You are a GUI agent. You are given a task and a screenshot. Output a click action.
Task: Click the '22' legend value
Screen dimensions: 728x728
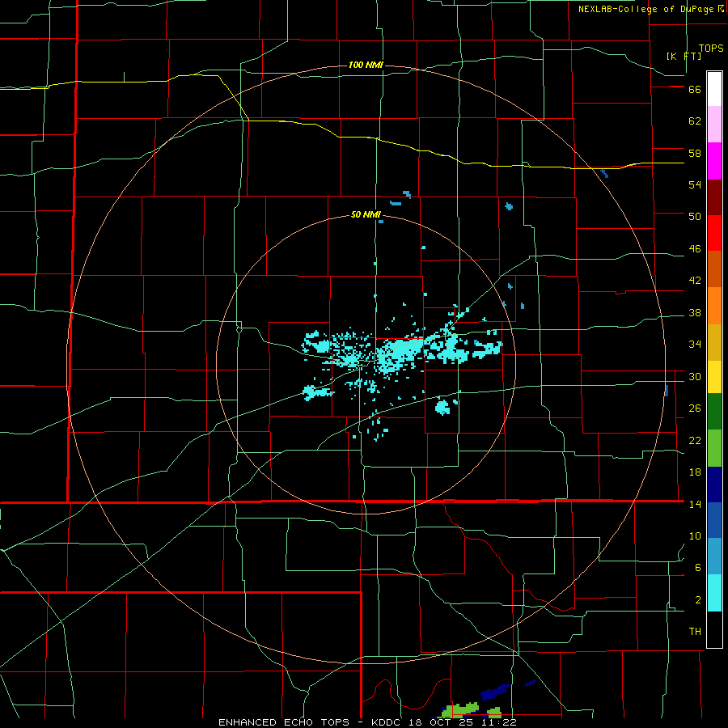click(x=695, y=440)
